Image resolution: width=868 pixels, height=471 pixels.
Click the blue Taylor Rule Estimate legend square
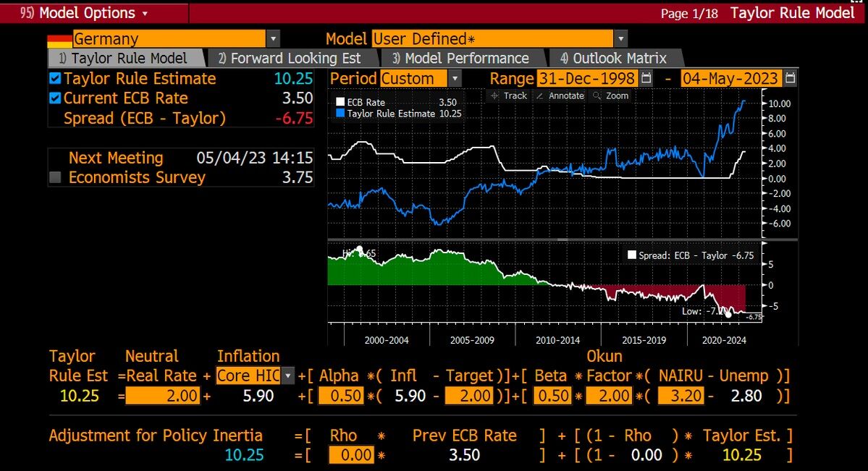pos(340,114)
